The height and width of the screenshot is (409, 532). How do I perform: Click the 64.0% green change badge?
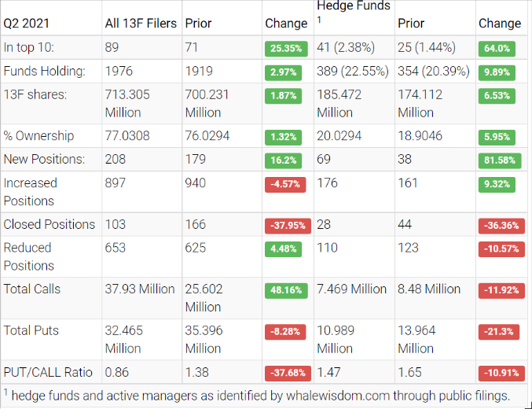(497, 48)
